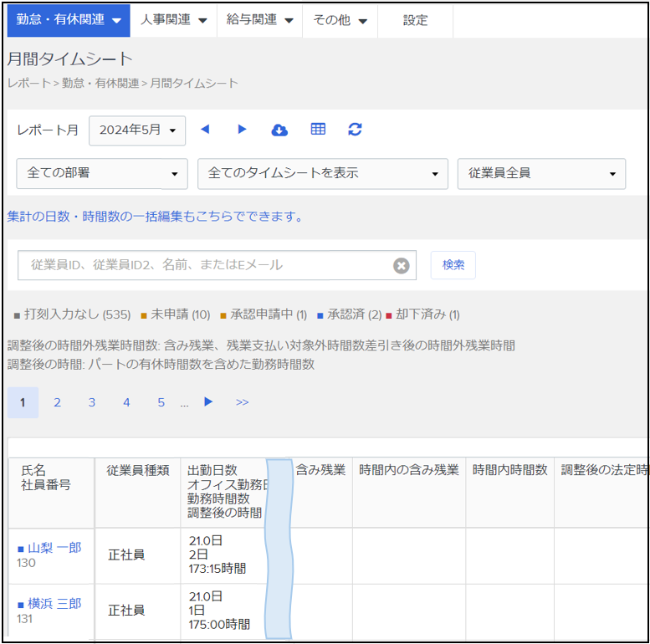Open 横浜 三郎 timesheet
650x644 pixels.
[x=54, y=603]
